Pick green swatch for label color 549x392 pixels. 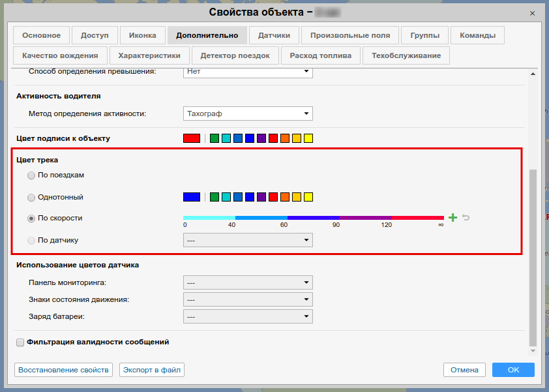215,138
